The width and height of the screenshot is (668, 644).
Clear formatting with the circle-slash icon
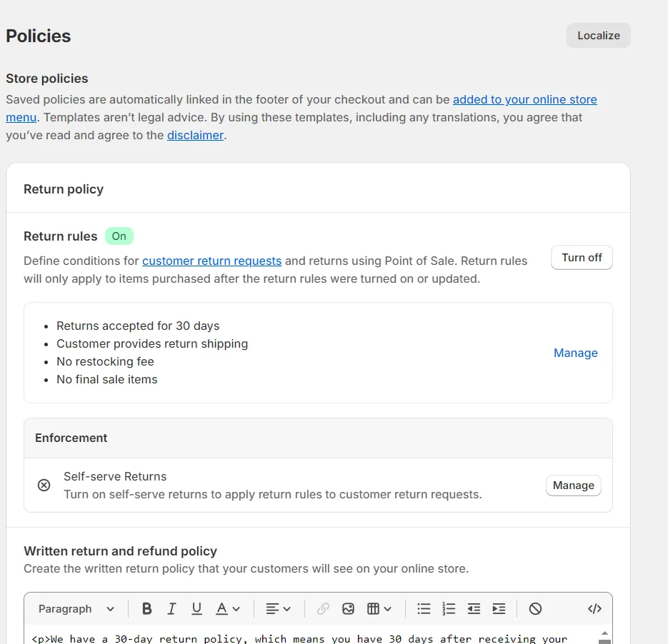[x=535, y=609]
